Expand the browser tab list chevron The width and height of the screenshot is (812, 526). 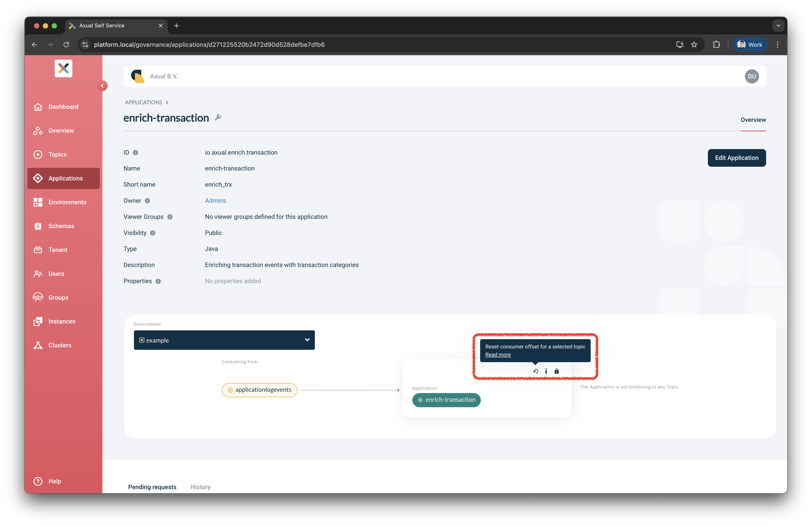(x=778, y=26)
